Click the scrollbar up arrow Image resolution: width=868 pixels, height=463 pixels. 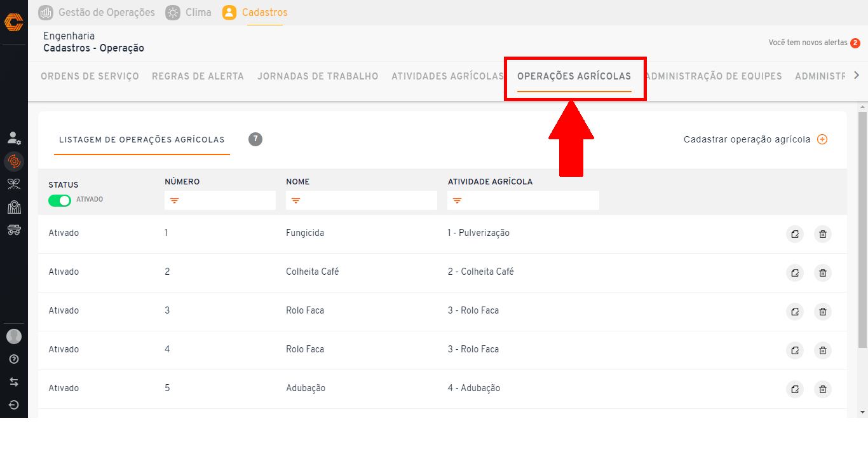[862, 107]
